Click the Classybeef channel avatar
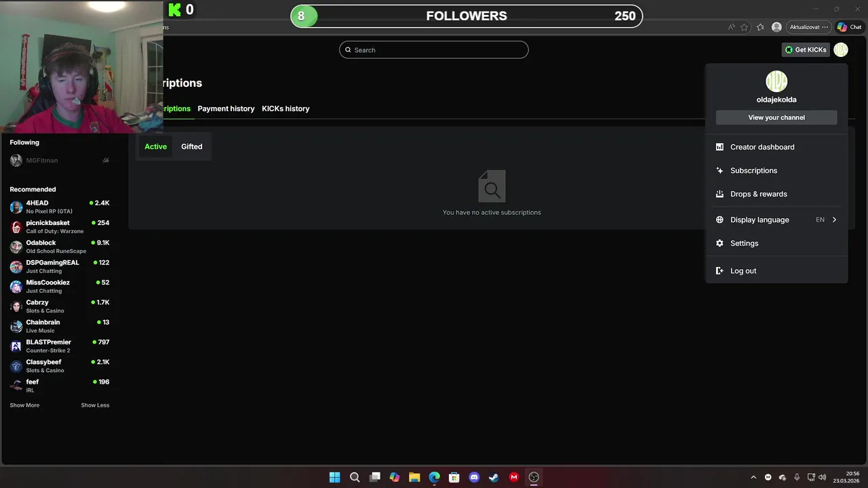Image resolution: width=868 pixels, height=488 pixels. (x=16, y=366)
